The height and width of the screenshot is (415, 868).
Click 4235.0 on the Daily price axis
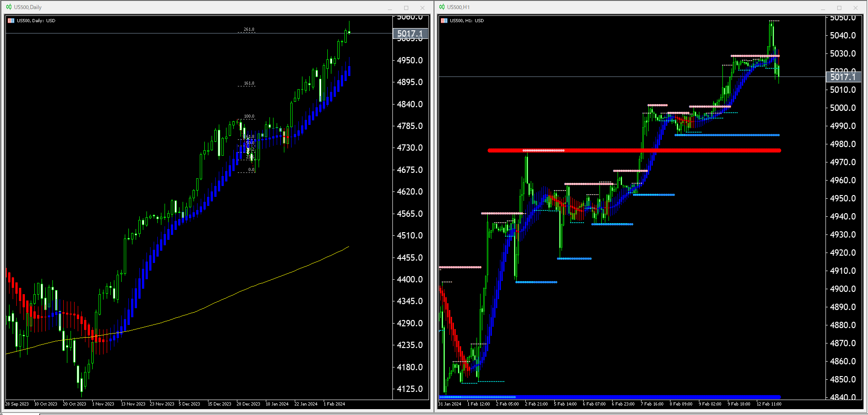pos(410,345)
